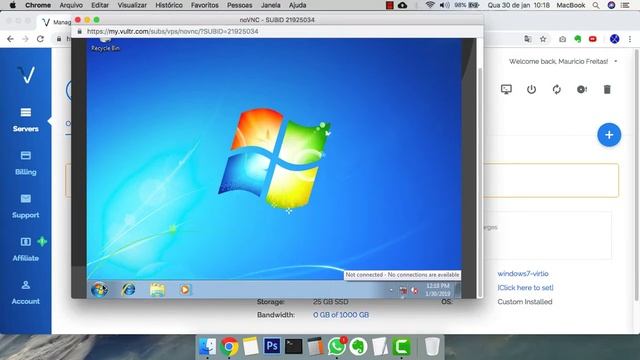Click the network tray icon in Windows
640x360 pixels.
point(403,291)
